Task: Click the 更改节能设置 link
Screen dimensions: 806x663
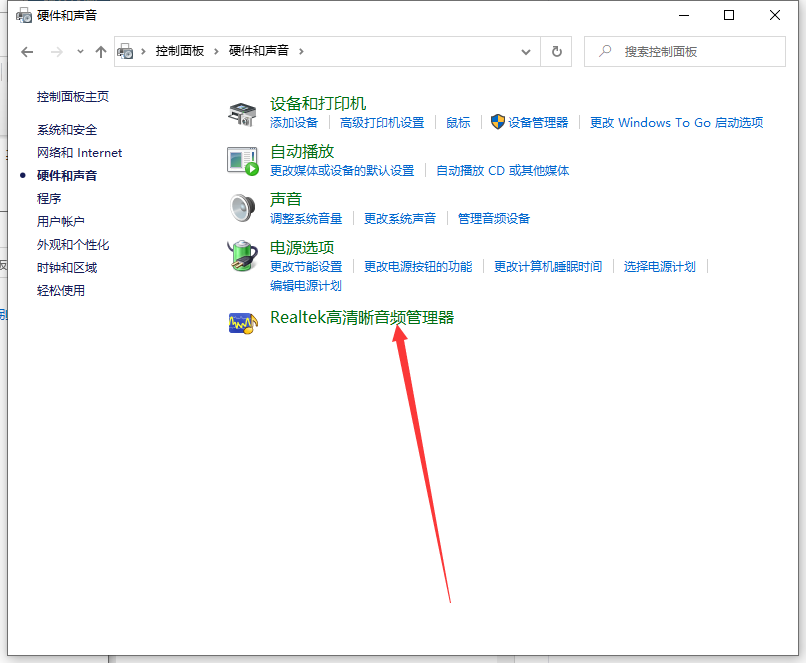Action: [306, 267]
